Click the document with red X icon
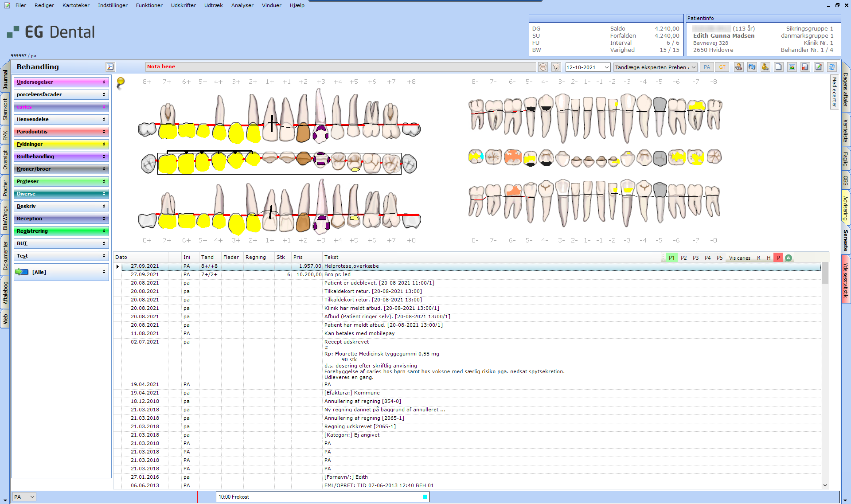Screen dimensions: 851x504 [805, 67]
